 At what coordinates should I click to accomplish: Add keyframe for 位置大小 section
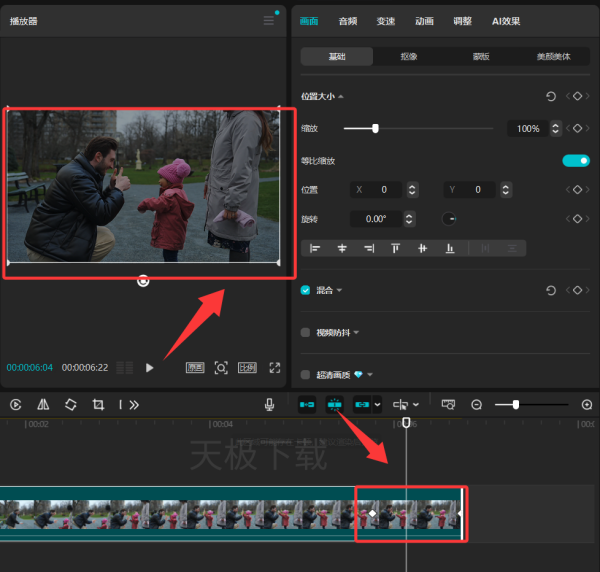(577, 96)
